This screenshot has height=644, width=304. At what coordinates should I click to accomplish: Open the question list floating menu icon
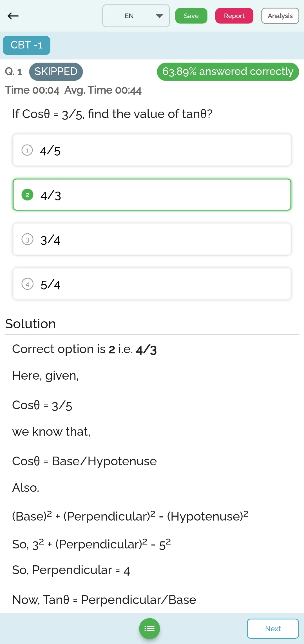coord(149,628)
